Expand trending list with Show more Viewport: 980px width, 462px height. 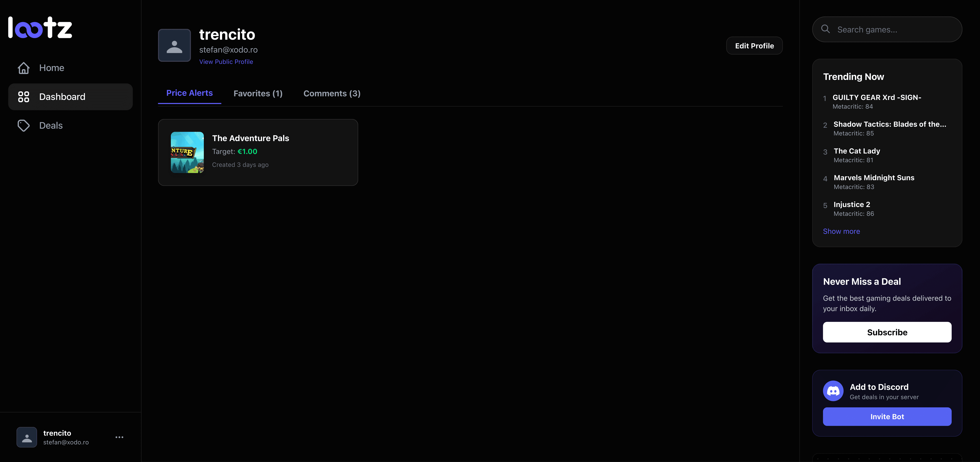841,231
